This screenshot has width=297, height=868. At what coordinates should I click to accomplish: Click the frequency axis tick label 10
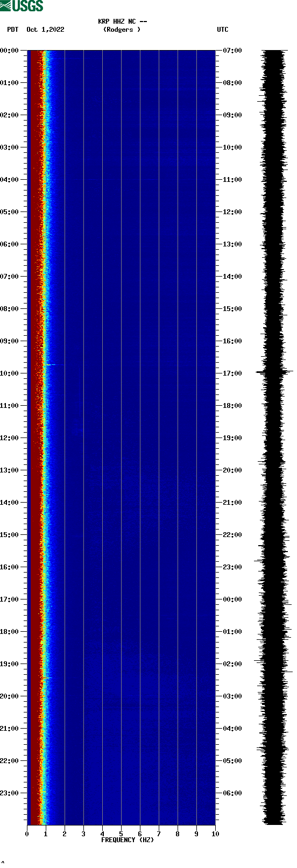pyautogui.click(x=215, y=834)
